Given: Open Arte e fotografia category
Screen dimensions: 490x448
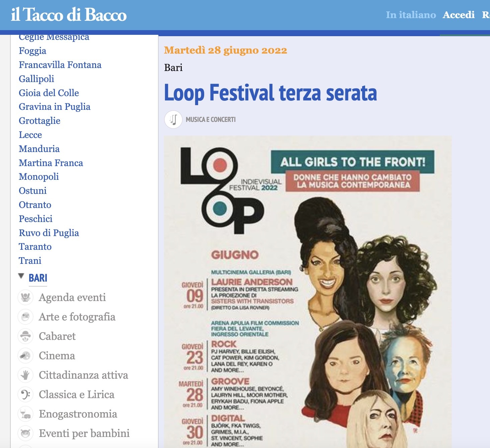Looking at the screenshot, I should [x=77, y=317].
